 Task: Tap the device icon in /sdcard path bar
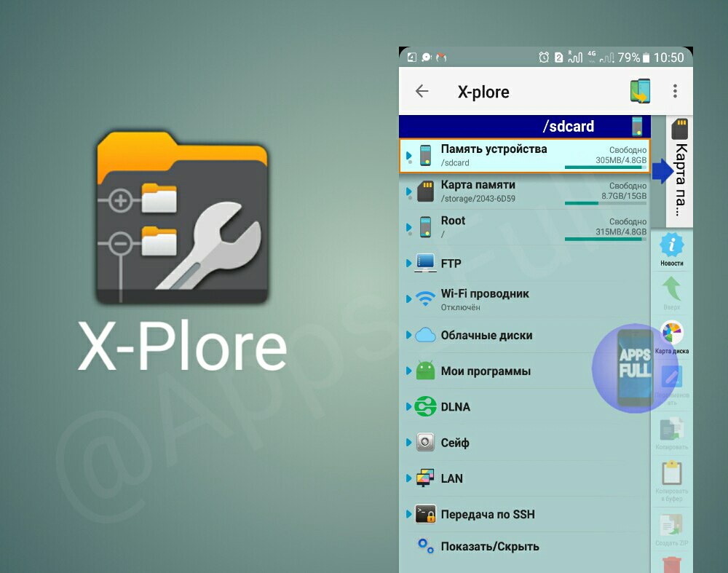coord(638,126)
